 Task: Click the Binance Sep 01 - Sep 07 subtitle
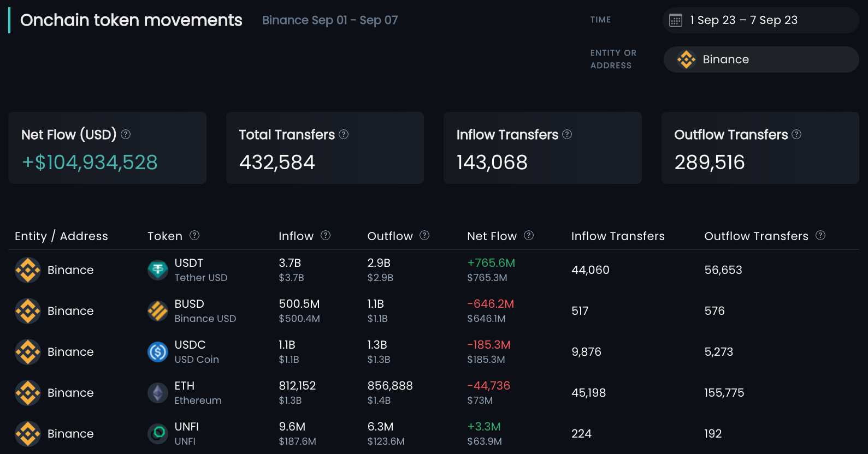point(330,20)
